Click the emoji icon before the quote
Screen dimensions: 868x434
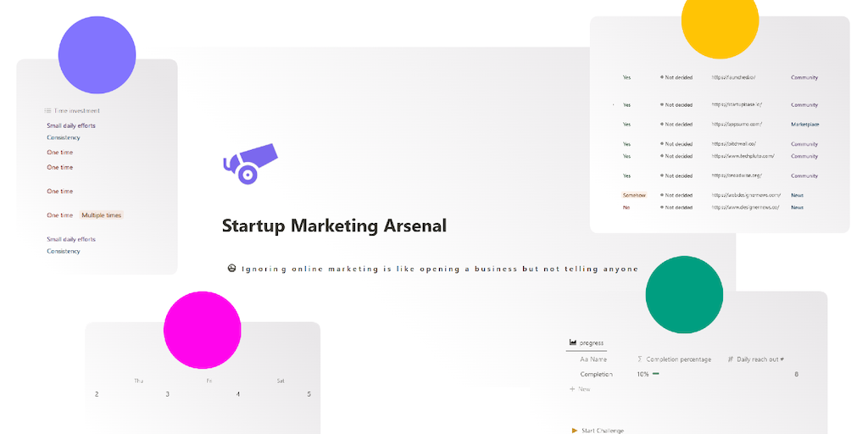231,269
